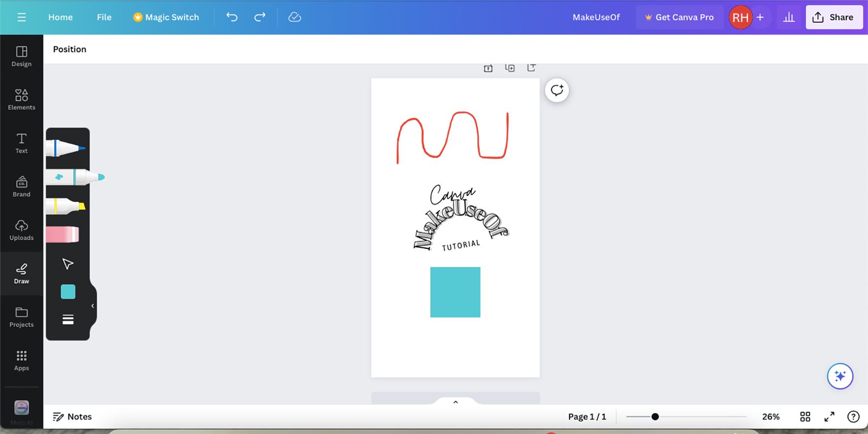Select the blue pen drawing tool
Screen dimensions: 868x434
pyautogui.click(x=66, y=148)
